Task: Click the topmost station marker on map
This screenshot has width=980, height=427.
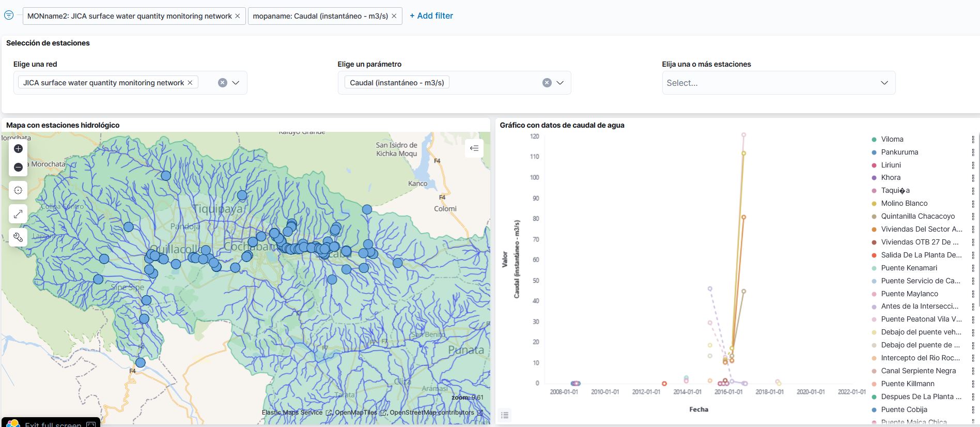Action: click(x=166, y=176)
